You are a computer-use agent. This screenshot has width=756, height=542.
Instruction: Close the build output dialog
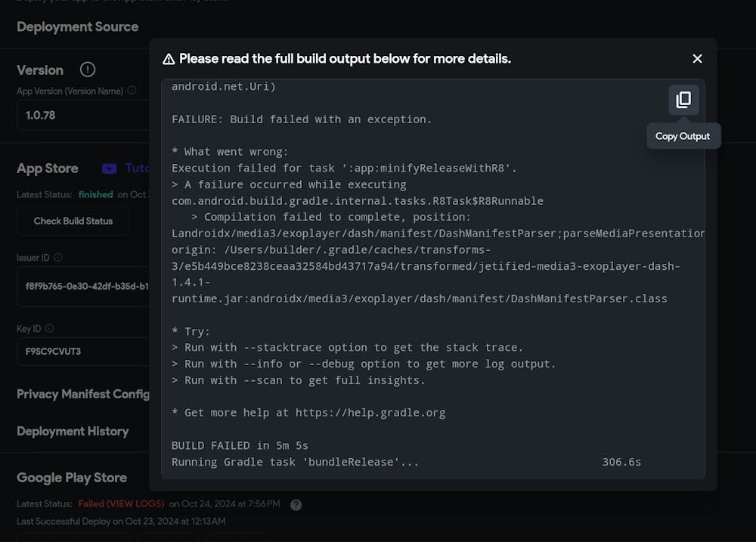(697, 59)
